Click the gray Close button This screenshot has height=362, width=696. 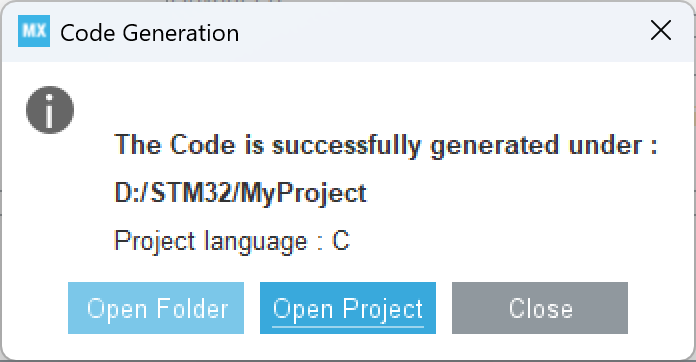[540, 308]
